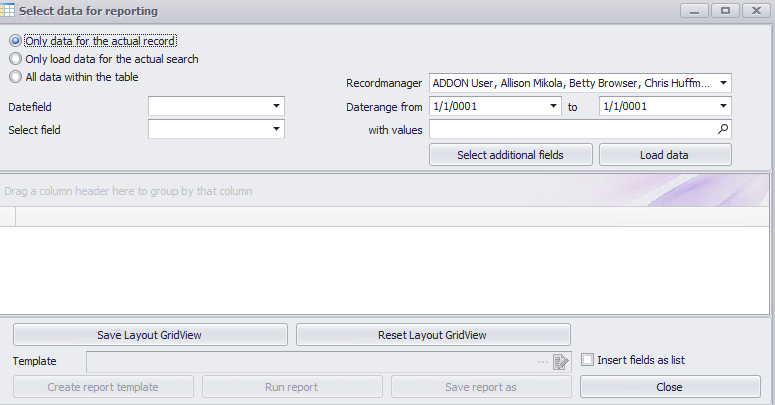Select 'Only data for the actual record'
Screen dimensions: 775x405
pos(15,41)
